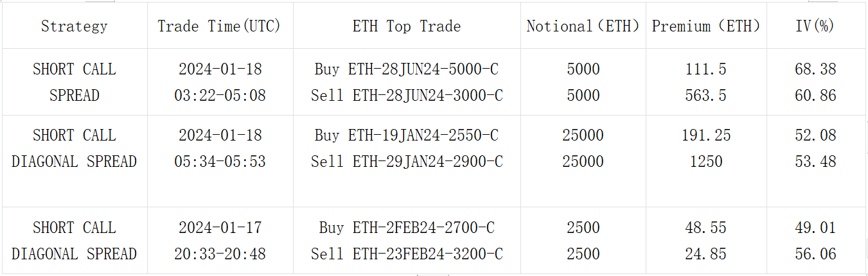
Task: Click the Buy ETH-19JAN24-2550-C trade entry
Action: tap(407, 135)
